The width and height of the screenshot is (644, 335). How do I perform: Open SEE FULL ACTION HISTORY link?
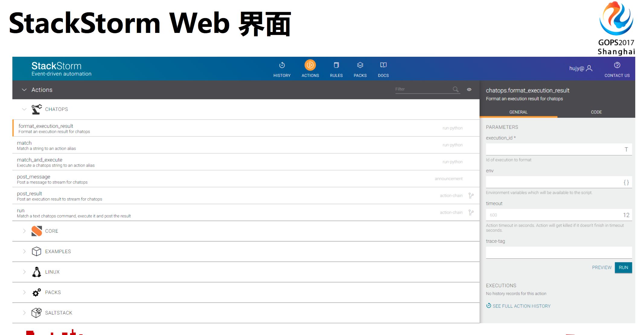(x=521, y=306)
